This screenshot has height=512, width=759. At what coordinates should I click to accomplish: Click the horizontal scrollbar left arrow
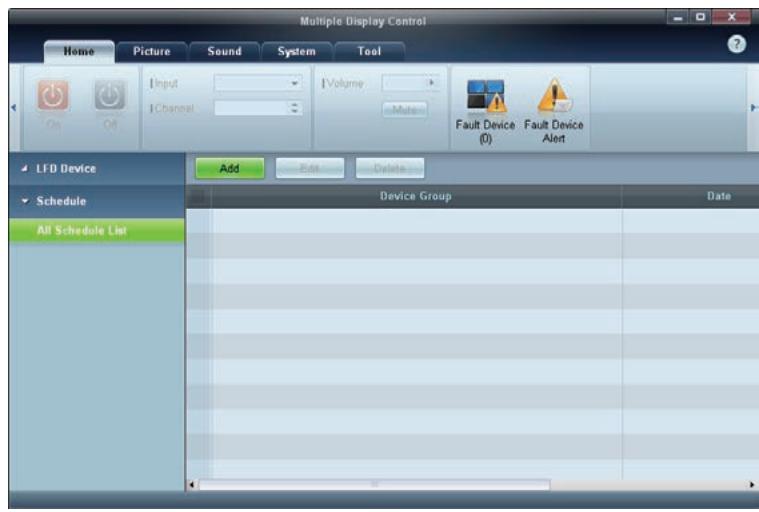pyautogui.click(x=192, y=484)
